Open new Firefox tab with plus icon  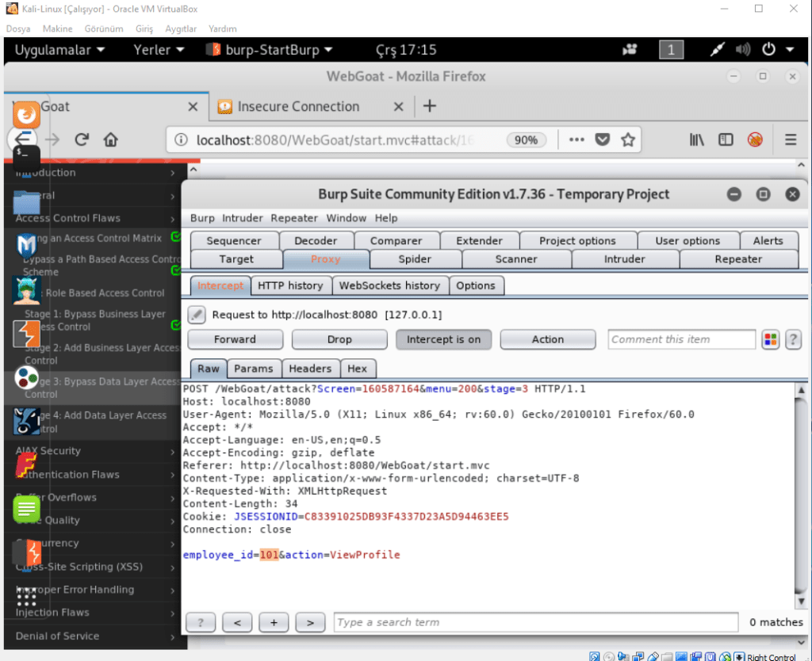(x=430, y=106)
